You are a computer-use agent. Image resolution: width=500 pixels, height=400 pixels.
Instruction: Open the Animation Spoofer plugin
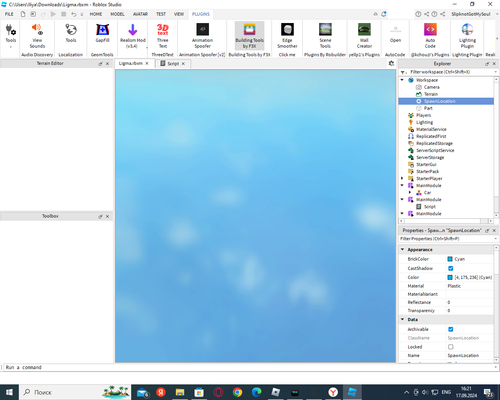(202, 36)
